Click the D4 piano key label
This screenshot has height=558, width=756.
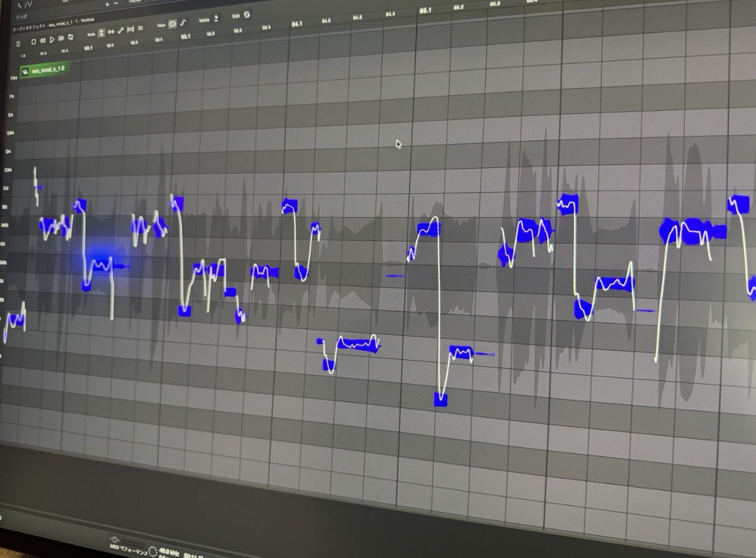coord(8,152)
